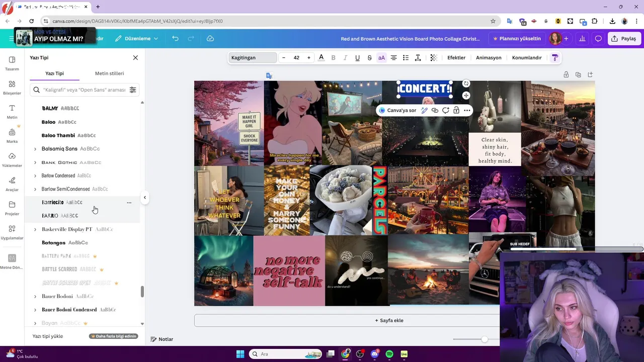Click Canva'ya sor assistant button
Image resolution: width=644 pixels, height=362 pixels.
397,110
